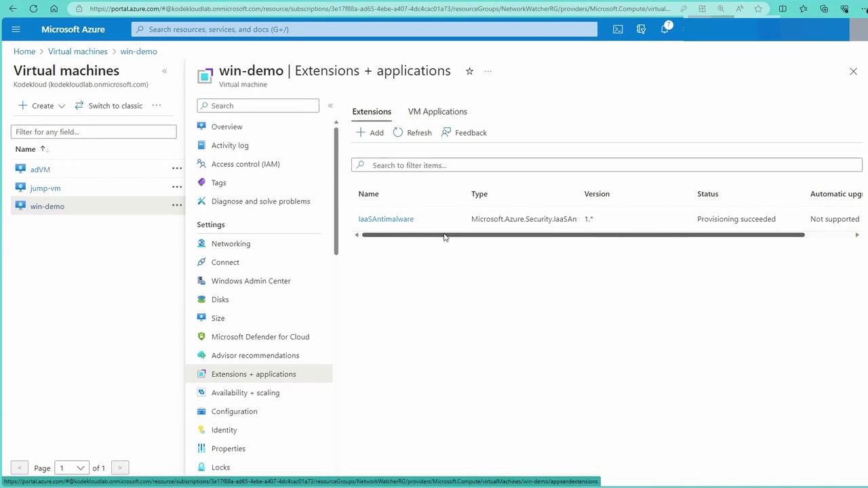
Task: Open the notifications bell with 7 alerts
Action: tap(665, 28)
